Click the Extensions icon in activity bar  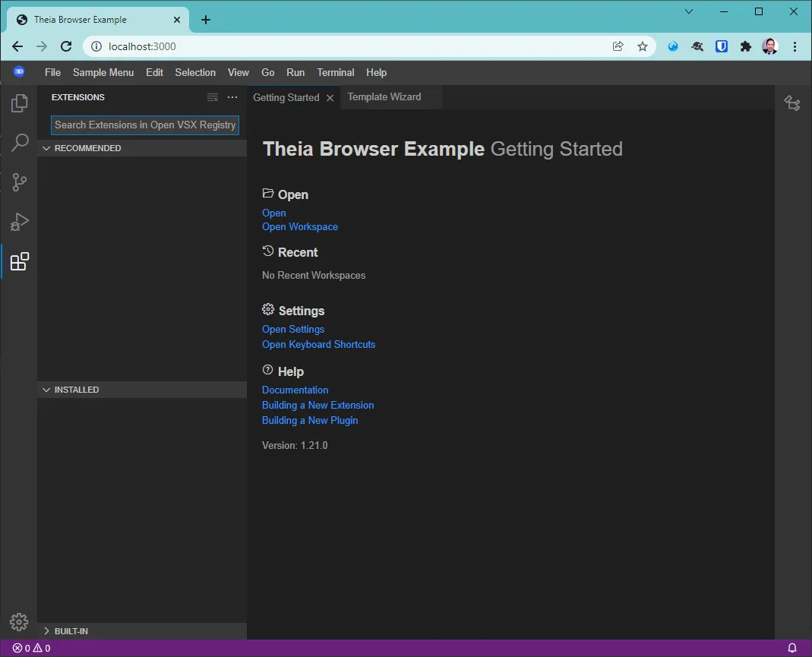[20, 262]
